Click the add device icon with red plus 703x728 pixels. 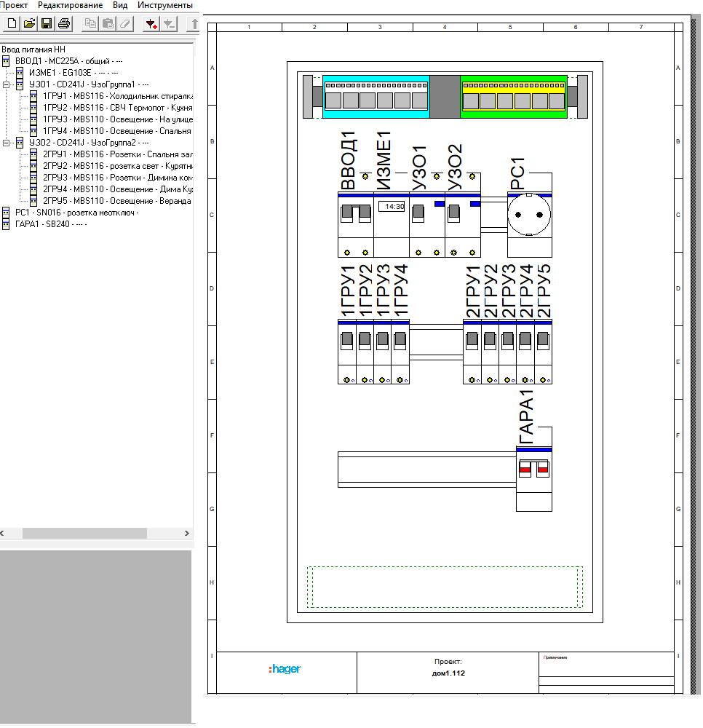click(x=151, y=24)
